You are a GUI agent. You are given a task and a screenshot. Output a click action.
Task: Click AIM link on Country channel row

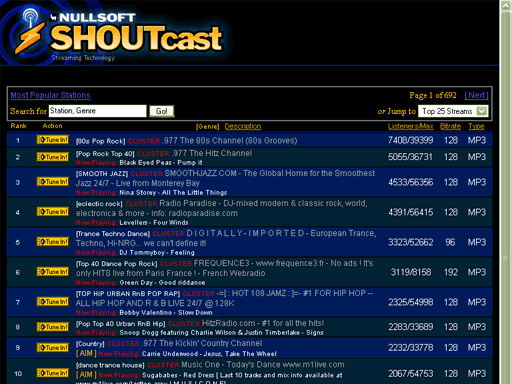point(86,353)
